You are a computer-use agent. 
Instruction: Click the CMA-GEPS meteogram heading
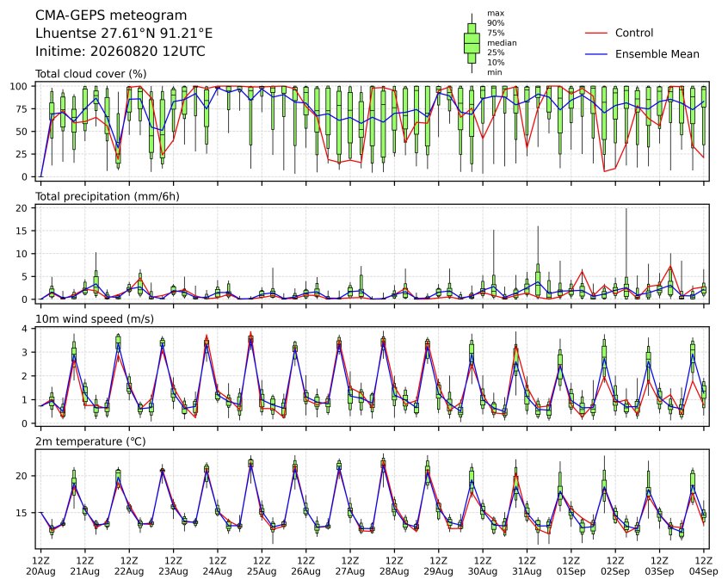pyautogui.click(x=111, y=15)
